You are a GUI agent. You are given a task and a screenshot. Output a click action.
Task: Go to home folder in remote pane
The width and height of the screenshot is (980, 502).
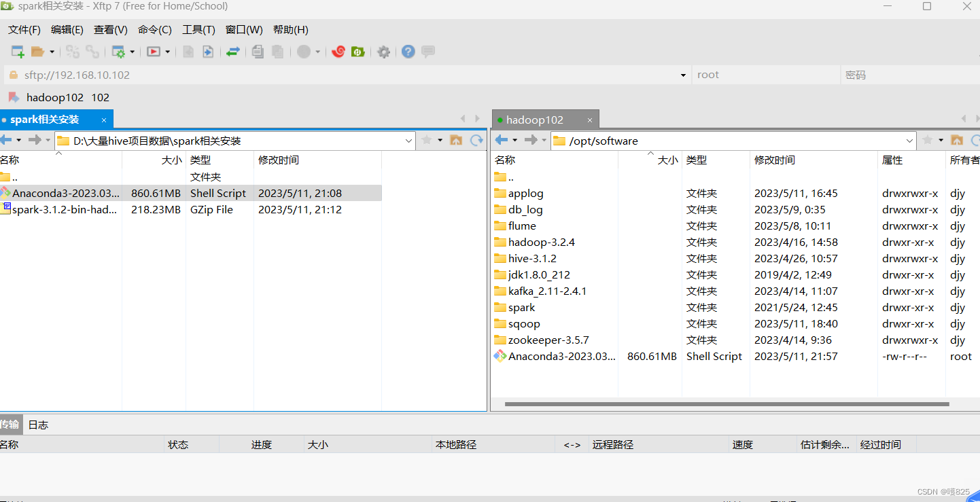pos(957,140)
